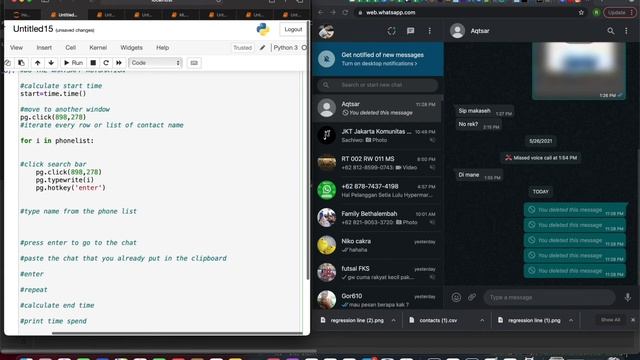640x360 pixels.
Task: Open JKT Jakarta Komunitas chat
Action: pos(378,136)
